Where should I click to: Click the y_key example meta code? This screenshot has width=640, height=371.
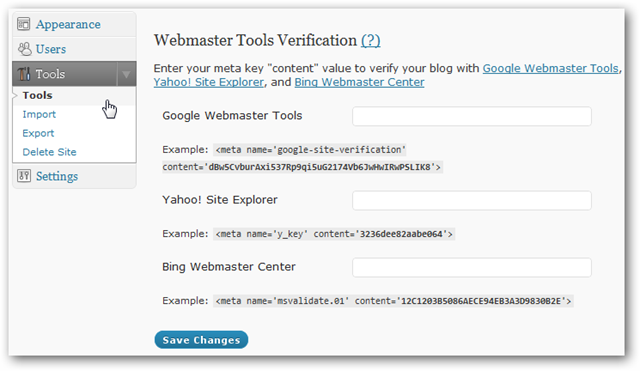tap(334, 234)
